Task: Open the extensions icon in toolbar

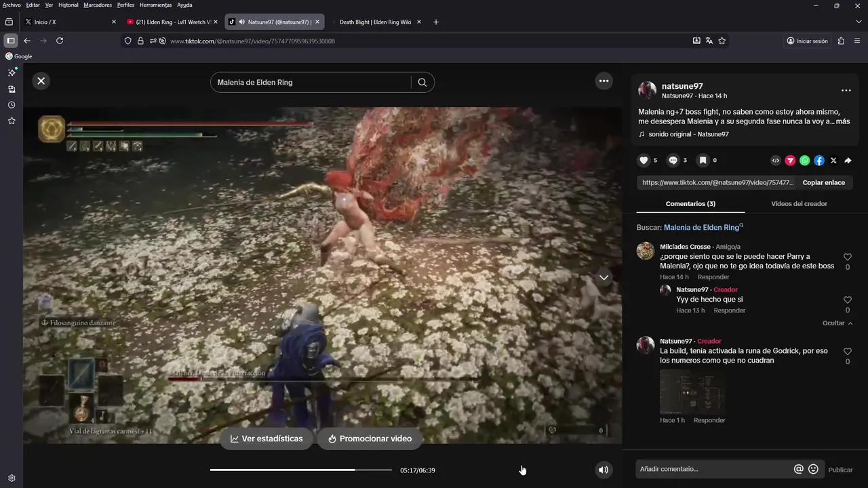Action: click(841, 41)
